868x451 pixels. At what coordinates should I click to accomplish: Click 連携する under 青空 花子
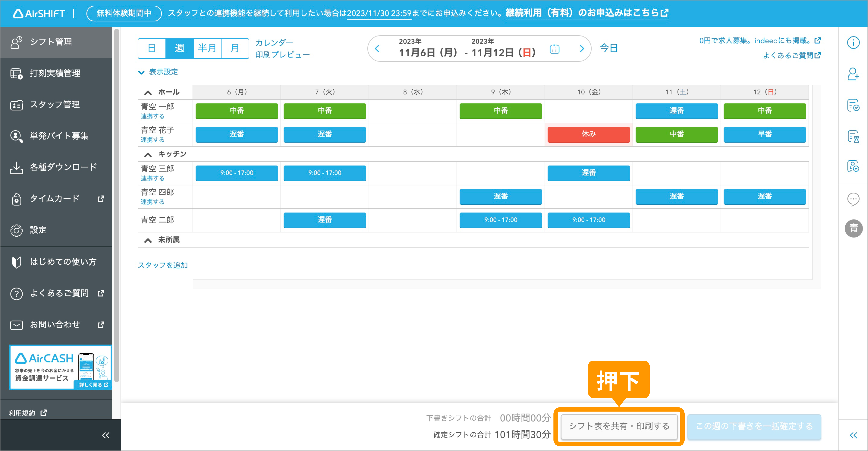pyautogui.click(x=153, y=140)
